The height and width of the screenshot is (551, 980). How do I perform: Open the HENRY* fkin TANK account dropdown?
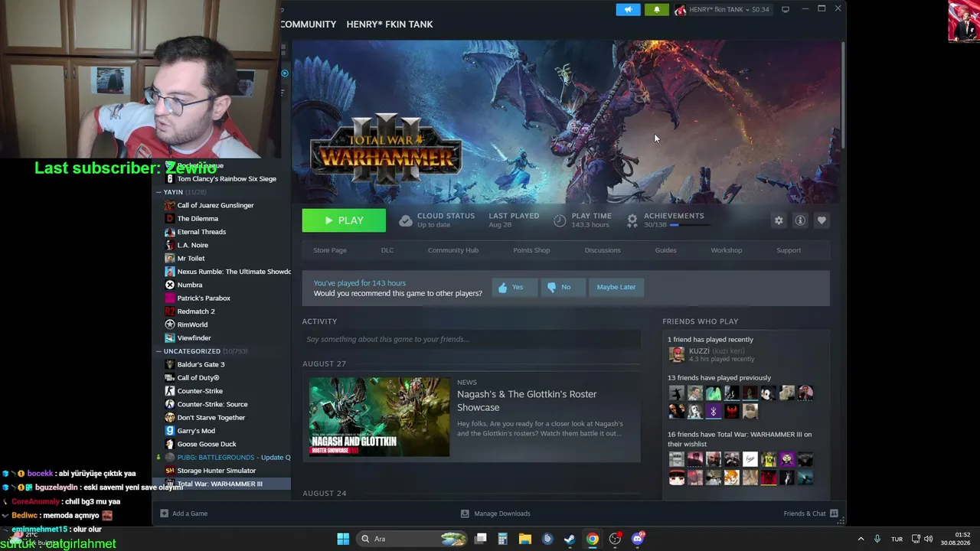(x=721, y=10)
